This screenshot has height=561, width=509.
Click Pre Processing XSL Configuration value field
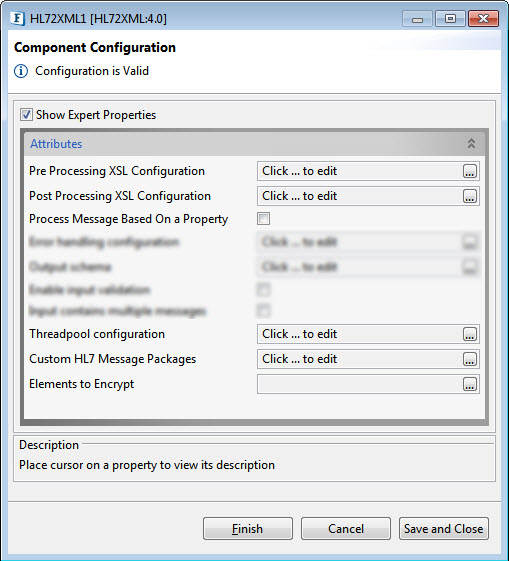(x=359, y=171)
